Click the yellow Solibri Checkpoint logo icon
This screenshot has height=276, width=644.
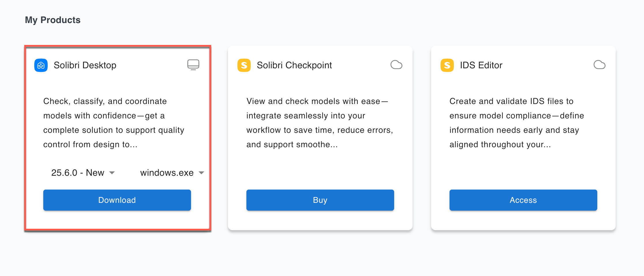[x=244, y=65]
